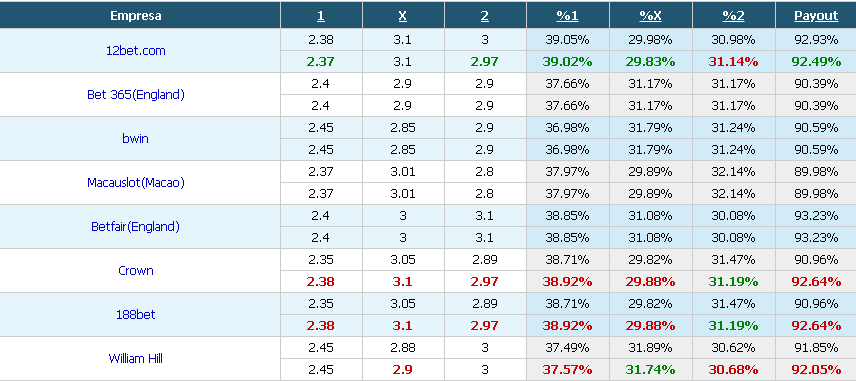
Task: Sort table by %X header
Action: (651, 16)
